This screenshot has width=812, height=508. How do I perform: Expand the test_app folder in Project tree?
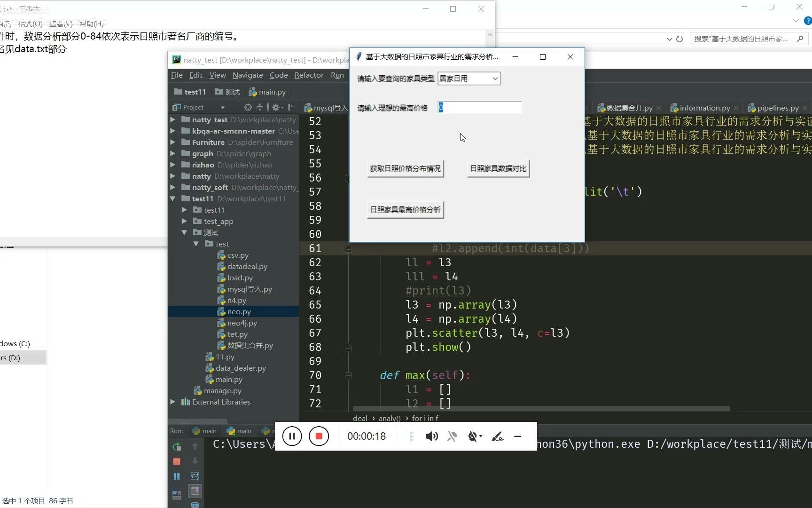coord(184,221)
